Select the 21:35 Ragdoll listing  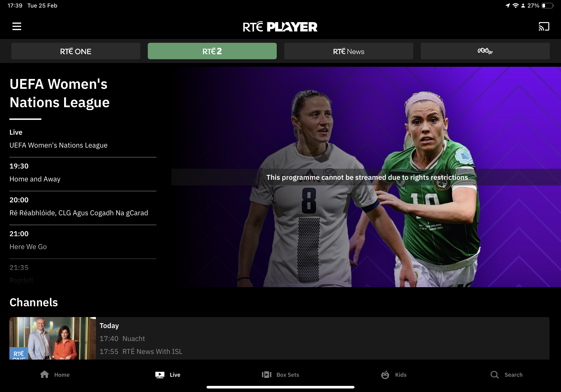[83, 274]
